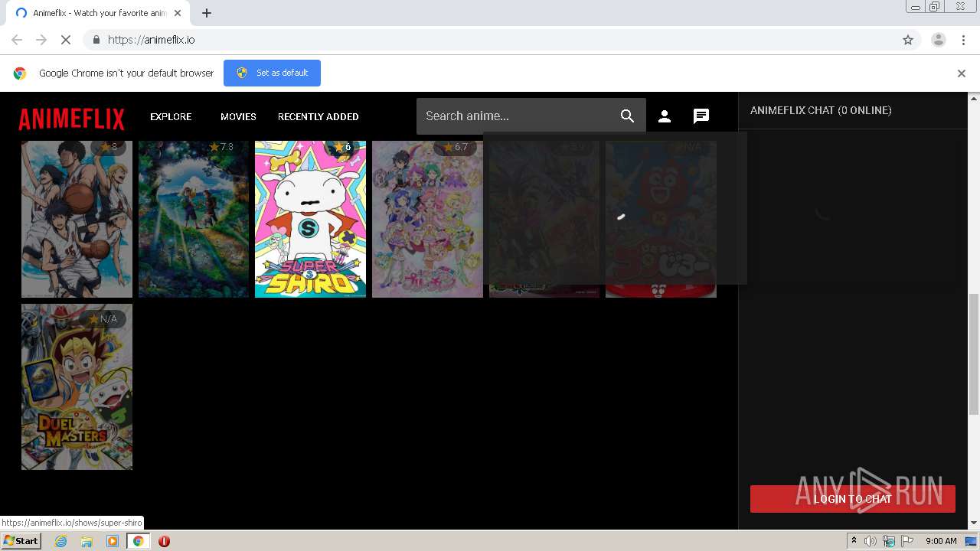The height and width of the screenshot is (551, 980).
Task: Open the magical girls poster rated 6.7
Action: [x=427, y=219]
